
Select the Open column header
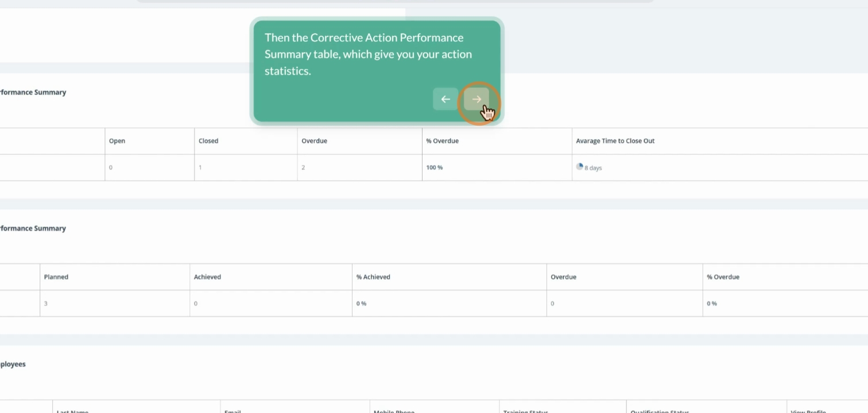point(117,141)
